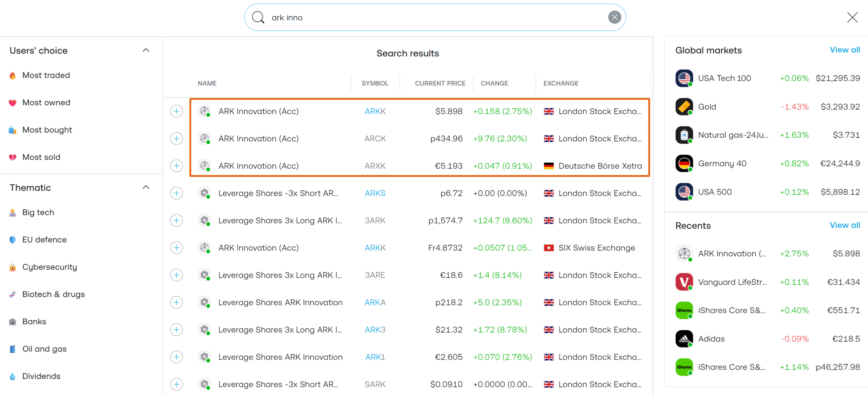Add SARK $0.0910 with the plus icon
The height and width of the screenshot is (395, 868).
point(176,384)
